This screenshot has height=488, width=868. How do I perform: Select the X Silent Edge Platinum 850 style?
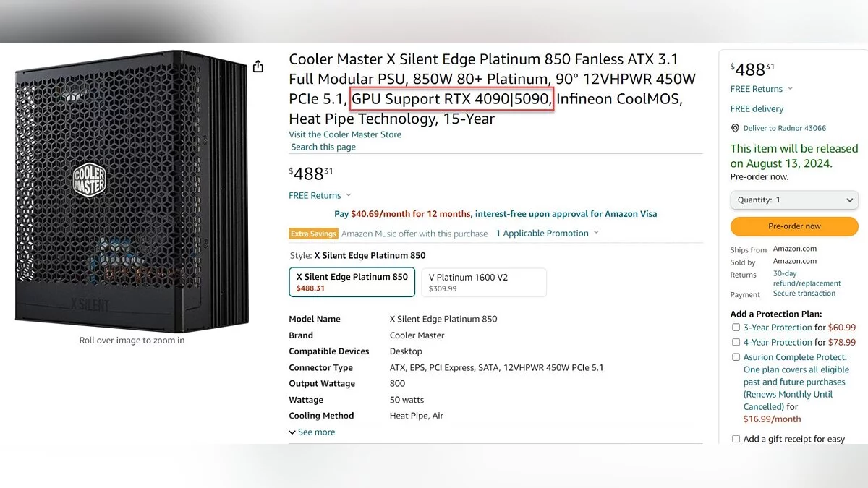[352, 282]
